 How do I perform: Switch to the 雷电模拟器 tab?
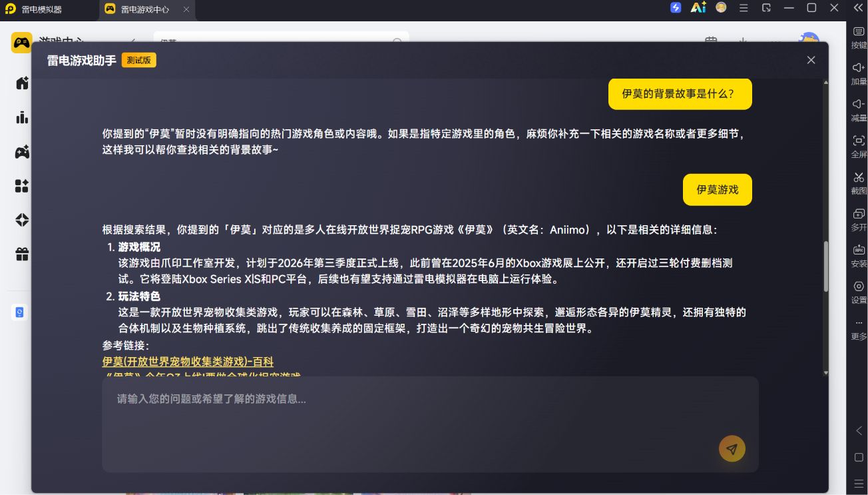41,9
